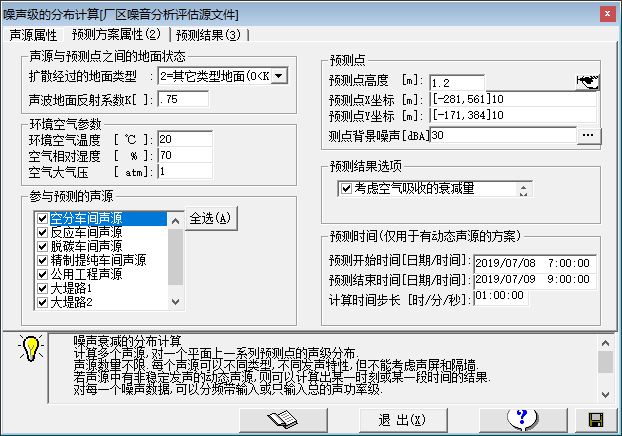Switch to the 预测方案属性(2) tab
The width and height of the screenshot is (622, 436).
pyautogui.click(x=116, y=35)
